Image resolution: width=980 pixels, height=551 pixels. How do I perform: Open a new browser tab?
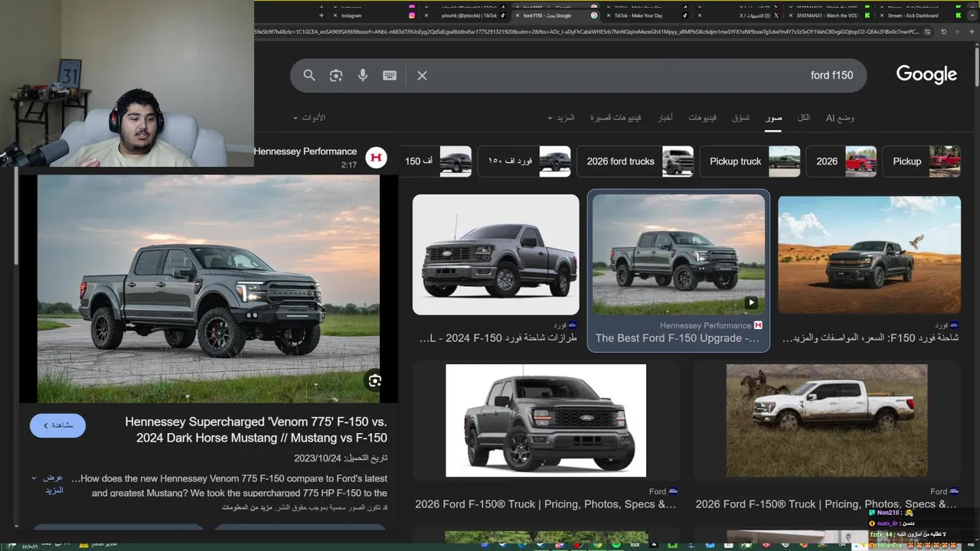pyautogui.click(x=321, y=15)
